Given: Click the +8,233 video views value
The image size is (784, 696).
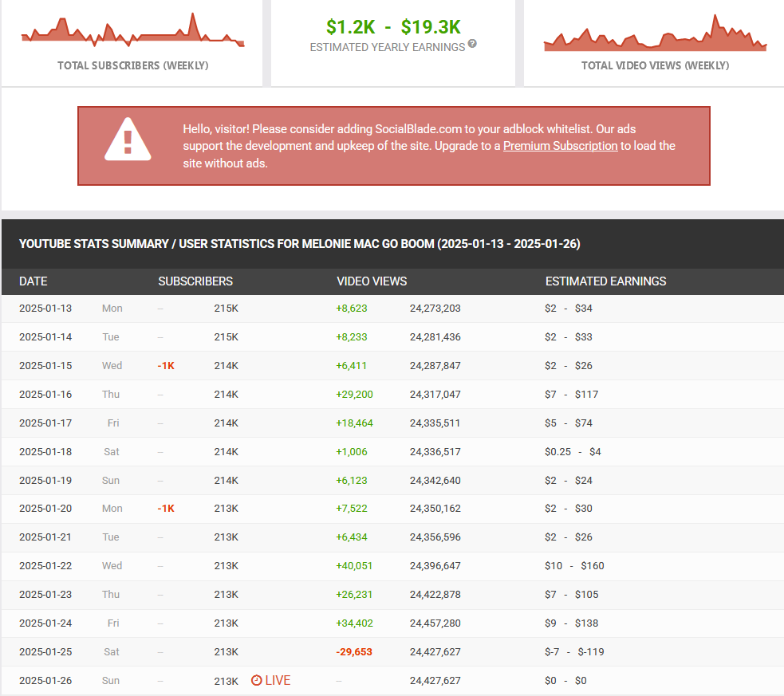Looking at the screenshot, I should (x=352, y=336).
